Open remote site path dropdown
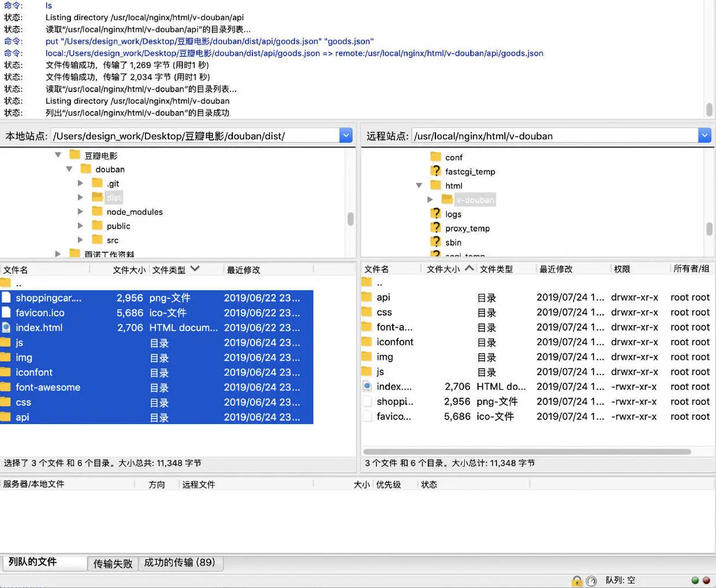716x588 pixels. (704, 136)
